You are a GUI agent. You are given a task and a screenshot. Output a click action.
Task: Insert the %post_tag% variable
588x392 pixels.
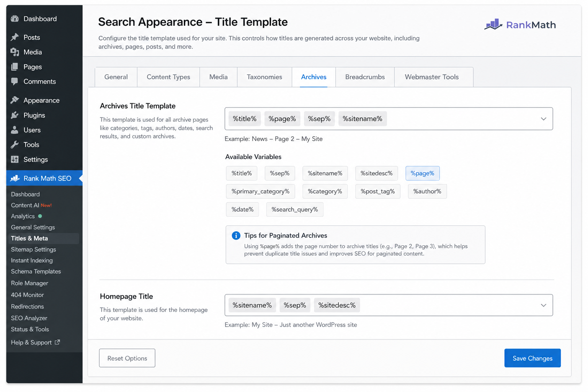click(378, 191)
